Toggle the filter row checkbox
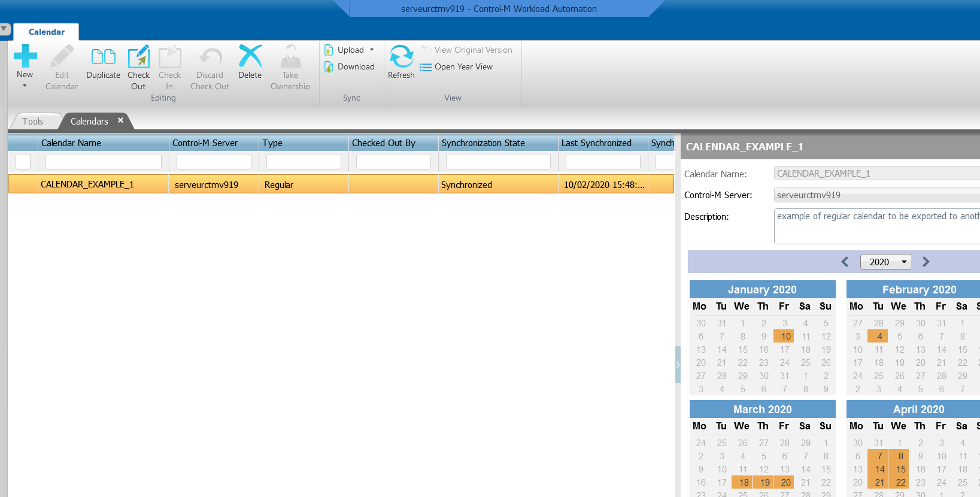This screenshot has height=497, width=980. point(23,162)
